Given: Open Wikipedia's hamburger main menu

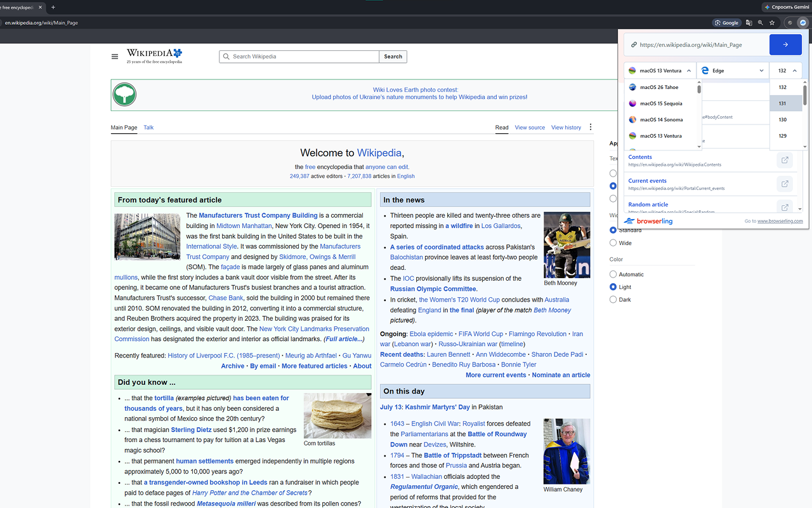Looking at the screenshot, I should point(115,57).
